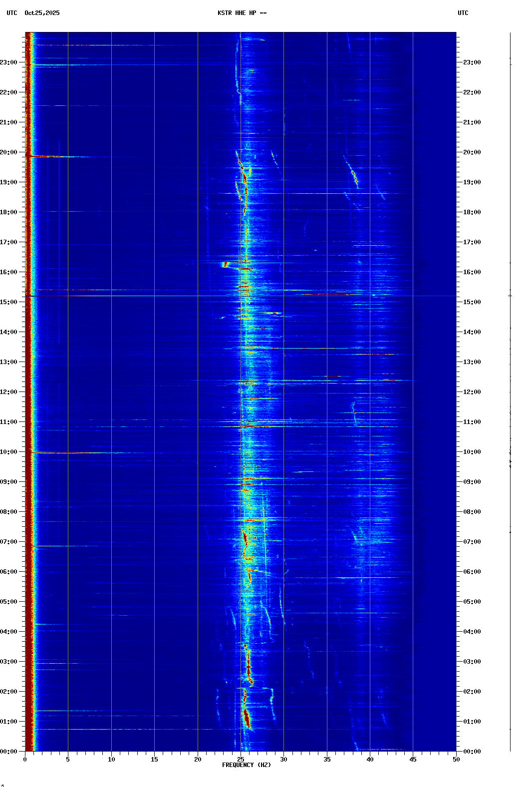Click the 10 tick on the frequency axis
Viewport: 532px width, 791px height.
111,760
